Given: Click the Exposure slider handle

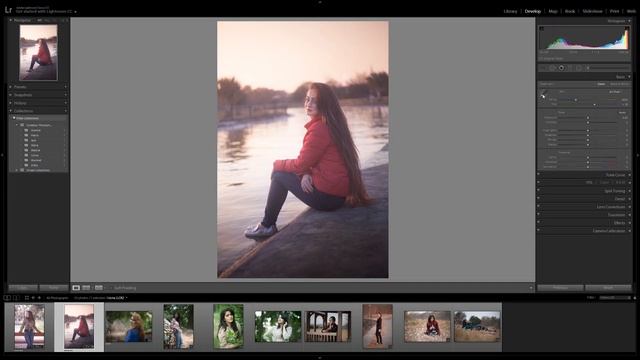Looking at the screenshot, I should click(x=588, y=118).
